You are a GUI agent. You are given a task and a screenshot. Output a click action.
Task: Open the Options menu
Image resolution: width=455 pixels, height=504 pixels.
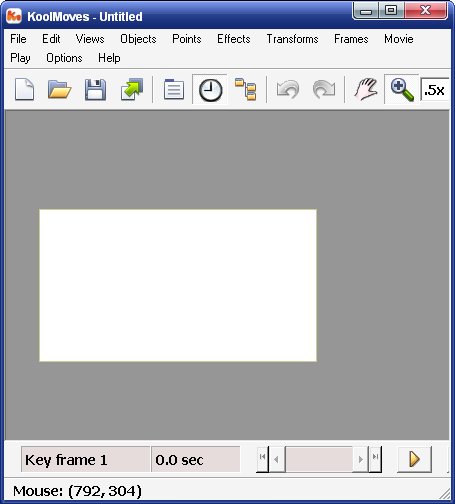click(x=64, y=58)
